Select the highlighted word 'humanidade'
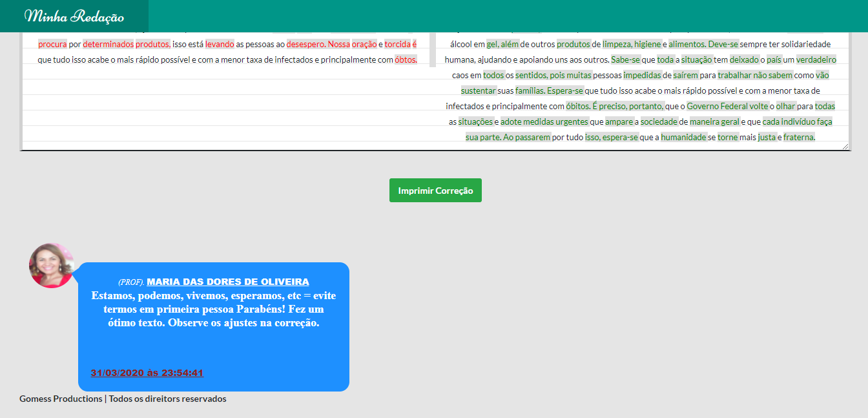The image size is (868, 418). (684, 136)
